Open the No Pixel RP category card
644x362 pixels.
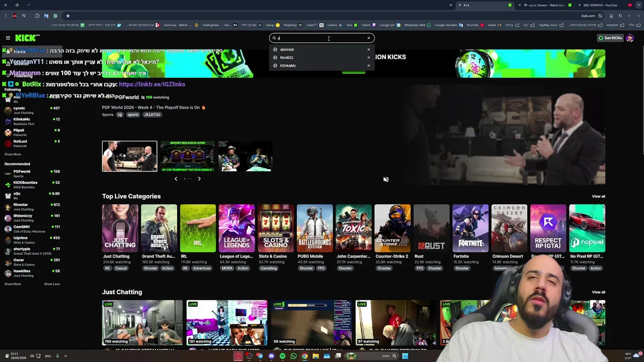click(x=587, y=228)
